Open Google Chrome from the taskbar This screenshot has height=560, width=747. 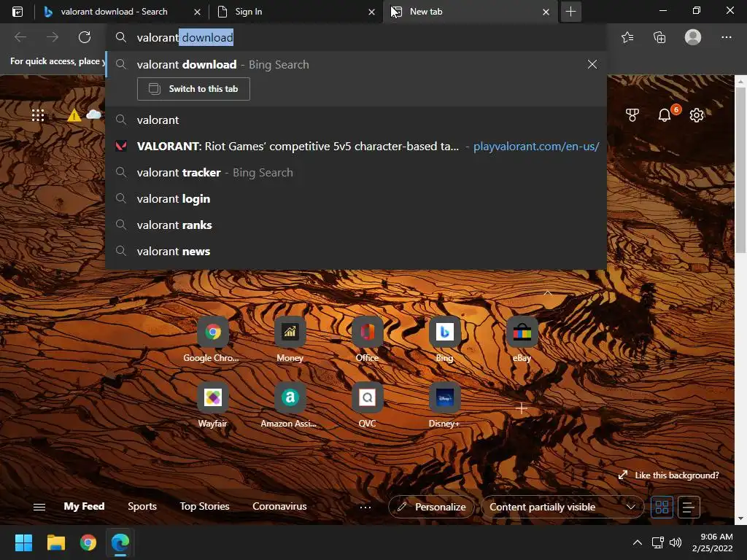(x=88, y=542)
